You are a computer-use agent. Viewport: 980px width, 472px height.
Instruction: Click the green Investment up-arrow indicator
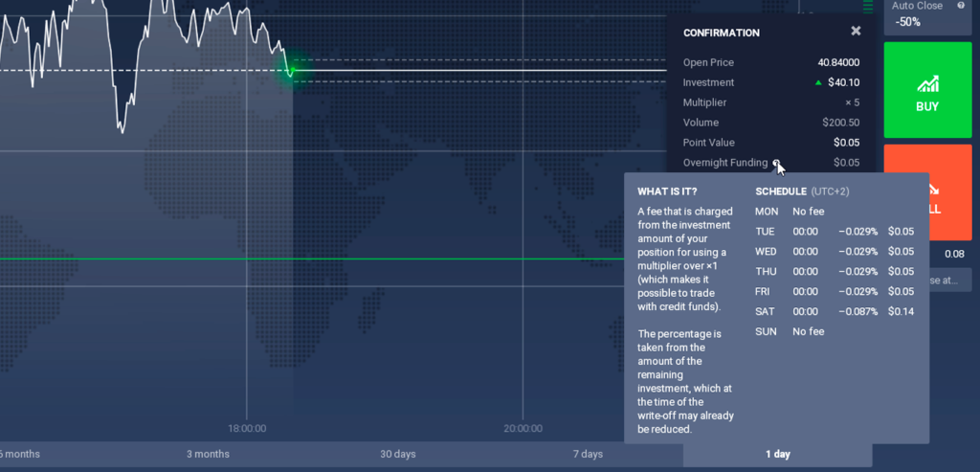coord(818,82)
